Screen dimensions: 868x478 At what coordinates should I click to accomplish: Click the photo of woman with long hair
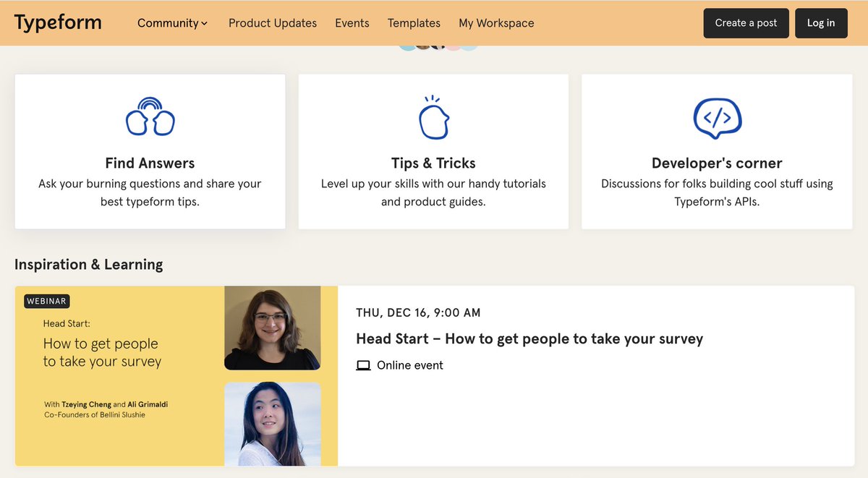tap(272, 424)
